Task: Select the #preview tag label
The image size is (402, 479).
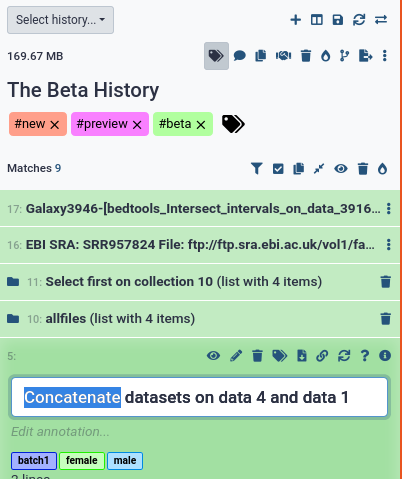Action: click(102, 124)
